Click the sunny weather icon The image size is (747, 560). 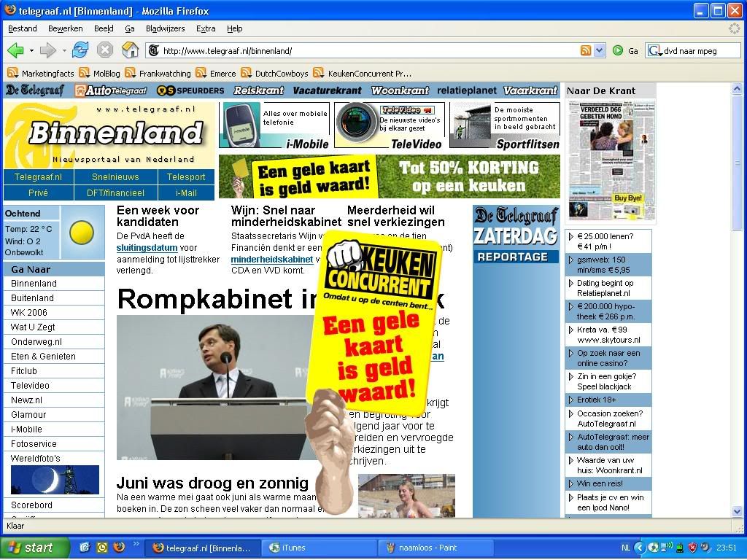[x=82, y=233]
